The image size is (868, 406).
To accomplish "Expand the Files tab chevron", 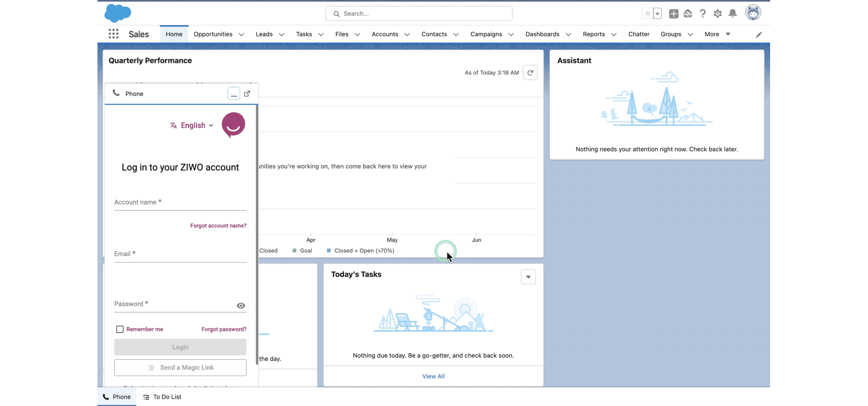I will 357,34.
